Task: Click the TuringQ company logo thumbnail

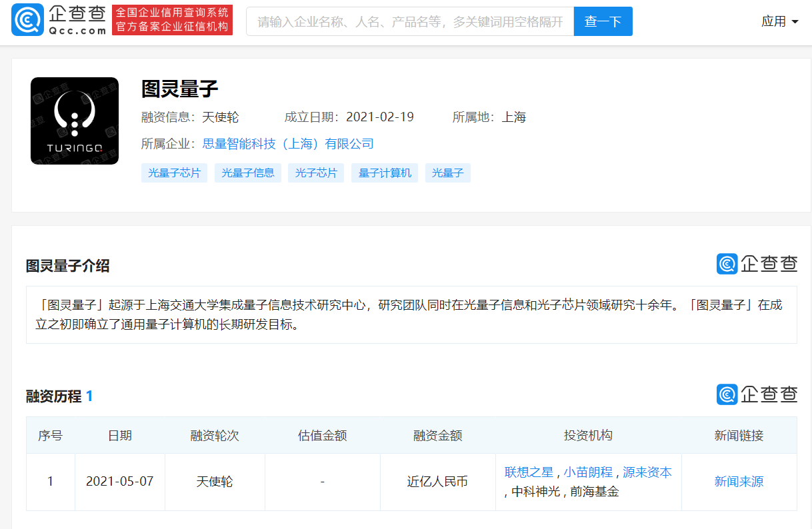Action: tap(75, 121)
